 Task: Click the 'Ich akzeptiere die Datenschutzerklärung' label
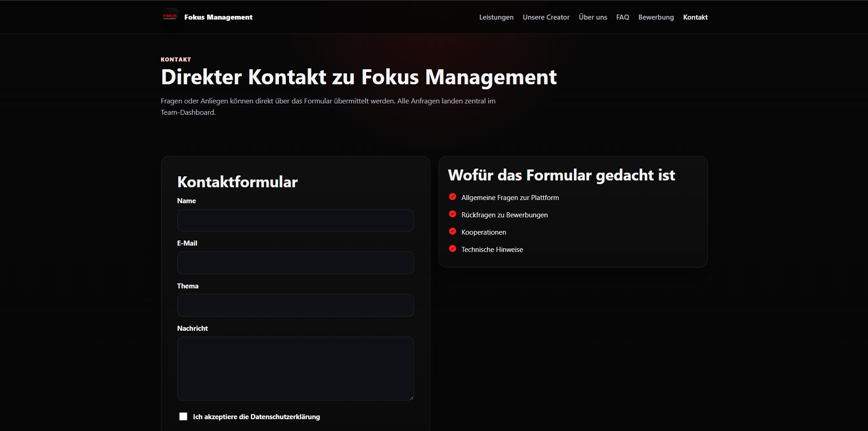point(256,417)
